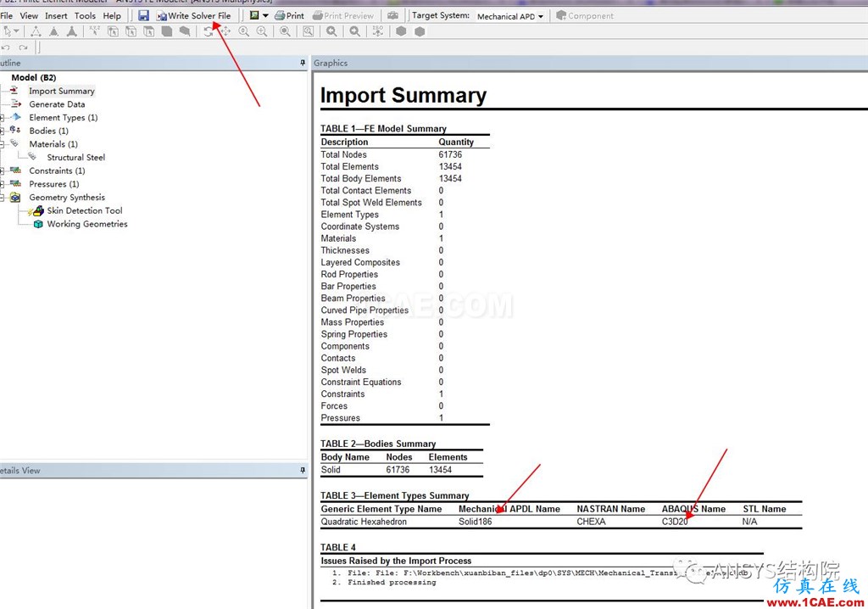The height and width of the screenshot is (609, 868).
Task: Select the third triangle selection tool
Action: pyautogui.click(x=72, y=31)
